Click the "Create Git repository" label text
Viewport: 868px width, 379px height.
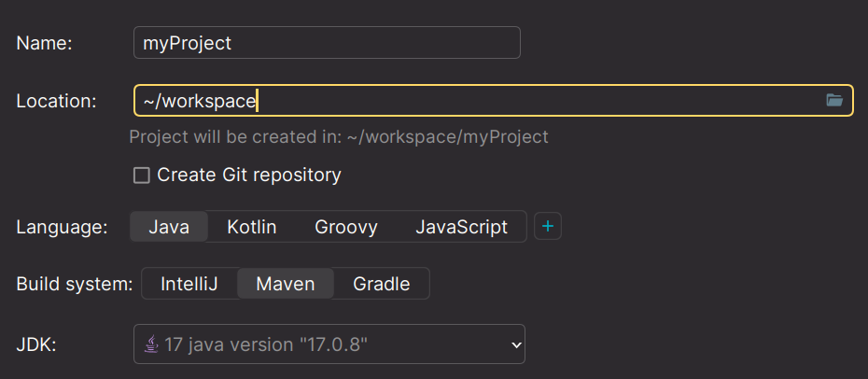pos(248,175)
